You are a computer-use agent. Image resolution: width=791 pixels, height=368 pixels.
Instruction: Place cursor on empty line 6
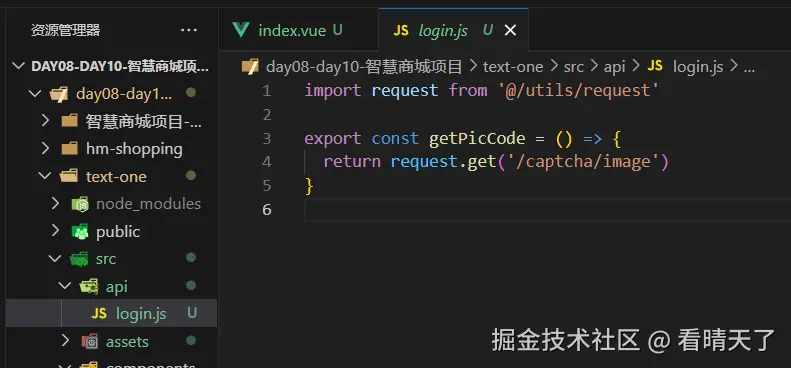pos(547,209)
